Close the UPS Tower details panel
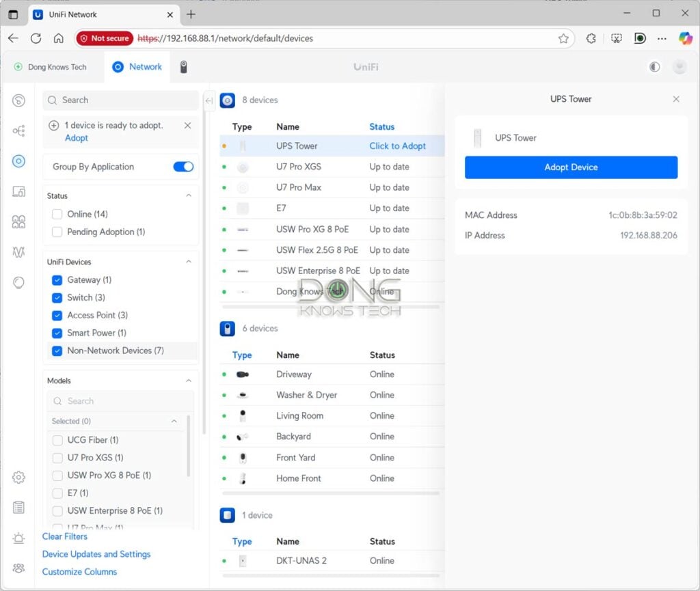This screenshot has width=700, height=591. pos(676,99)
